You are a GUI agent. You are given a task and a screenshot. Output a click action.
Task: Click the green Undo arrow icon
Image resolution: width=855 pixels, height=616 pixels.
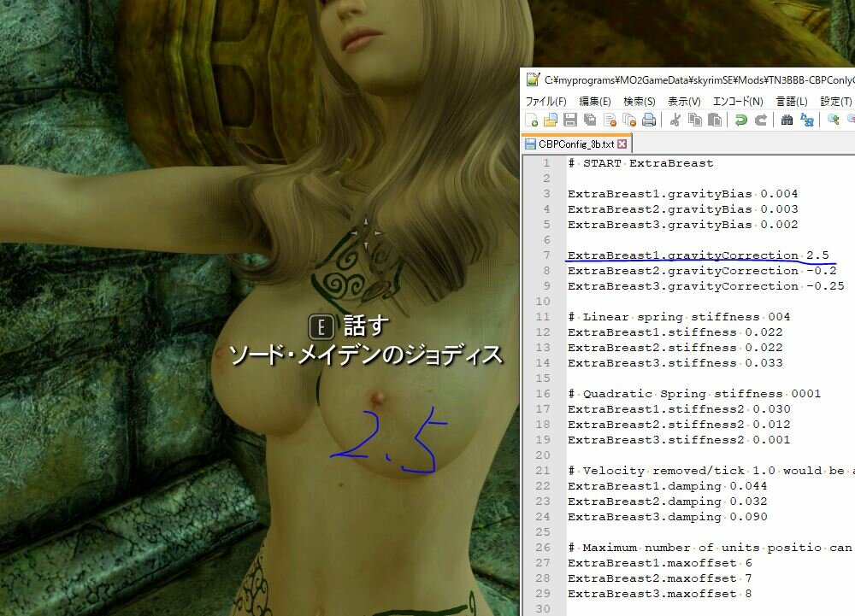[x=740, y=120]
